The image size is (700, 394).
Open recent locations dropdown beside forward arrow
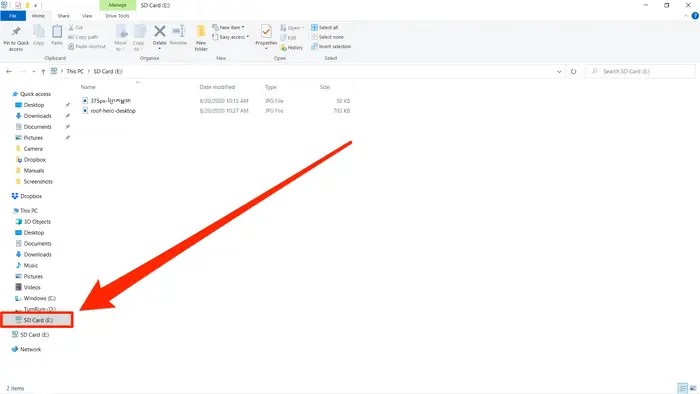pos(33,71)
